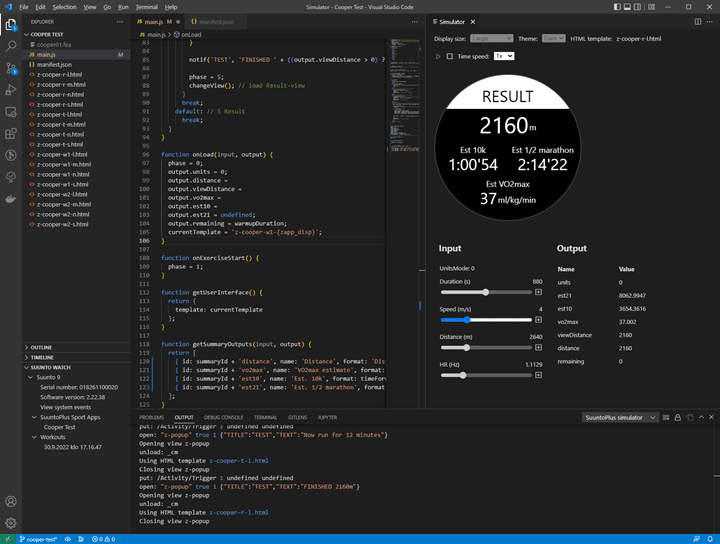Open the output log in editor icon

coord(690,417)
